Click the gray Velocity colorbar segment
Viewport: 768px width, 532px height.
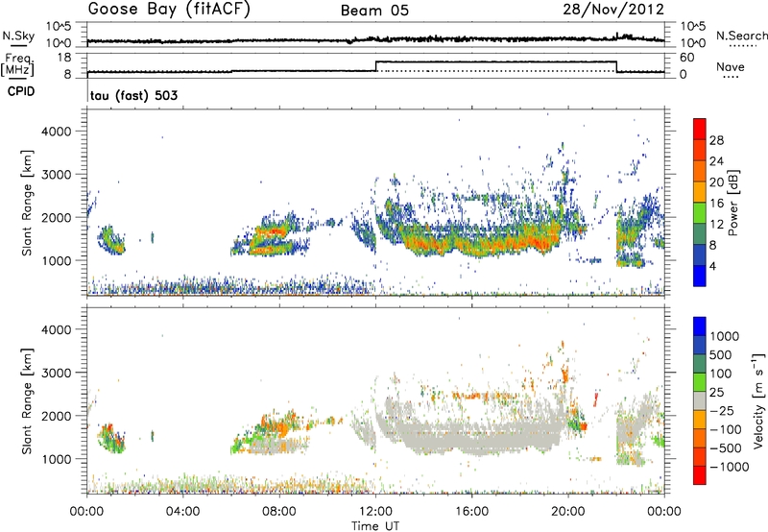coord(700,400)
